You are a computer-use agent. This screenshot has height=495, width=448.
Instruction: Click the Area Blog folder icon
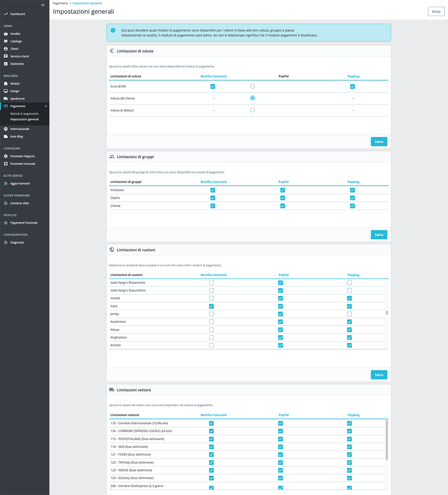[6, 136]
